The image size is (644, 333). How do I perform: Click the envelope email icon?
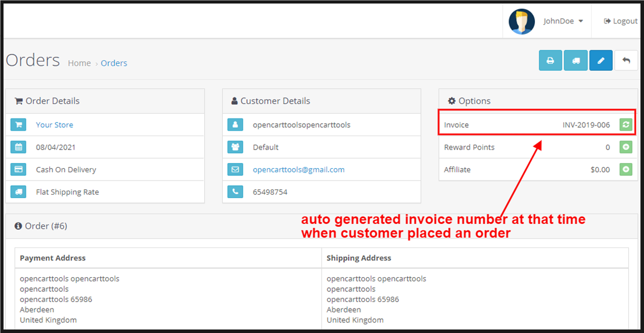click(x=235, y=169)
